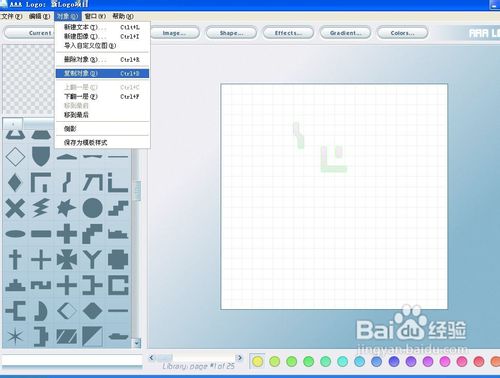Select the square C-bracket shape

(x=118, y=286)
